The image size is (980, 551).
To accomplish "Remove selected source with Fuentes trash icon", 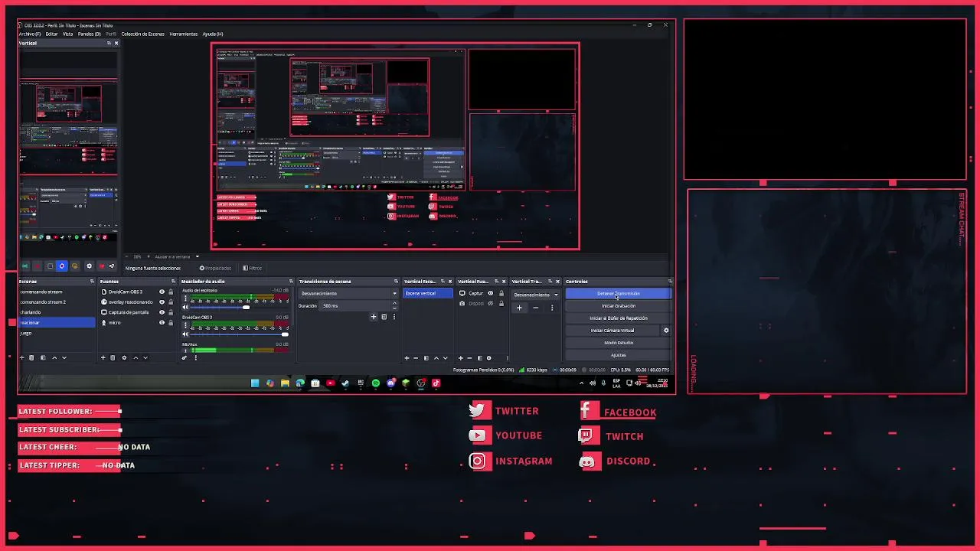I will point(113,357).
